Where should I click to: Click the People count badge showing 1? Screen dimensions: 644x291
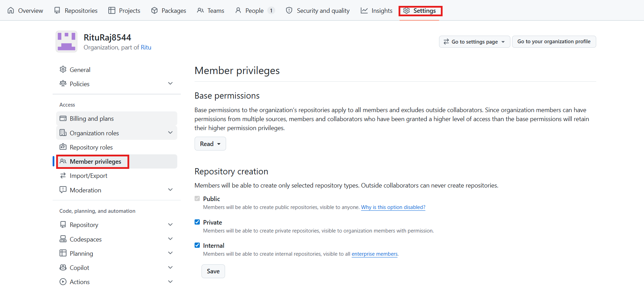[271, 10]
